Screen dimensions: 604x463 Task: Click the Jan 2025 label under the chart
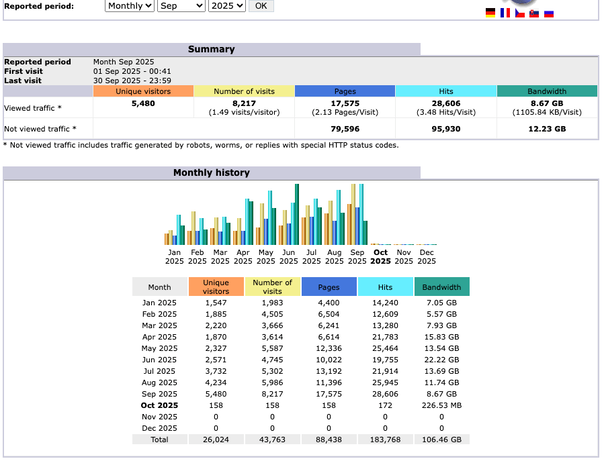click(x=175, y=257)
